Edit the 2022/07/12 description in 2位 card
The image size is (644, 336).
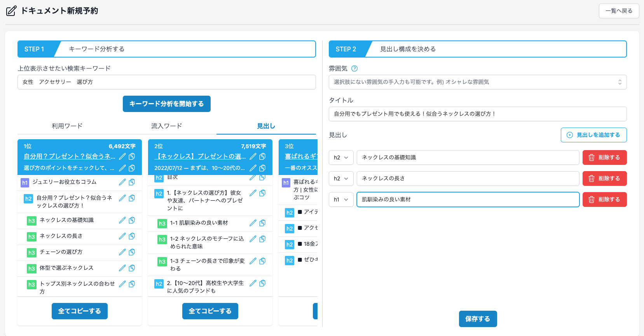point(253,168)
